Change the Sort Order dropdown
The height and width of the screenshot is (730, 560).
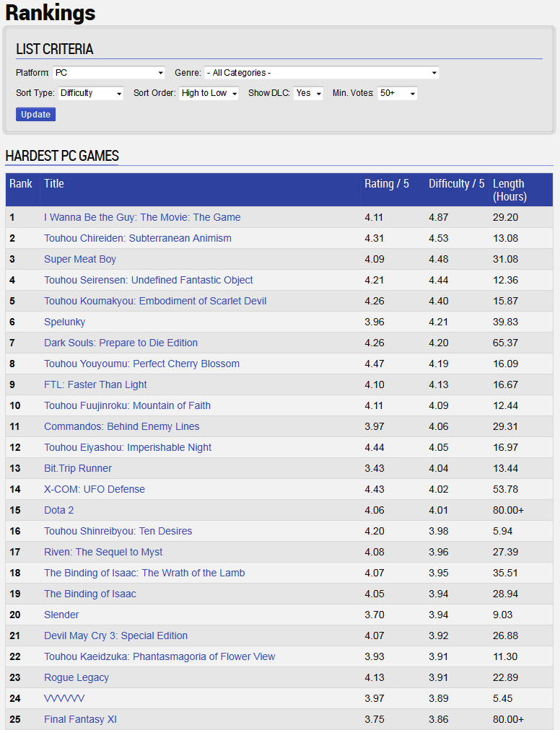click(x=209, y=93)
